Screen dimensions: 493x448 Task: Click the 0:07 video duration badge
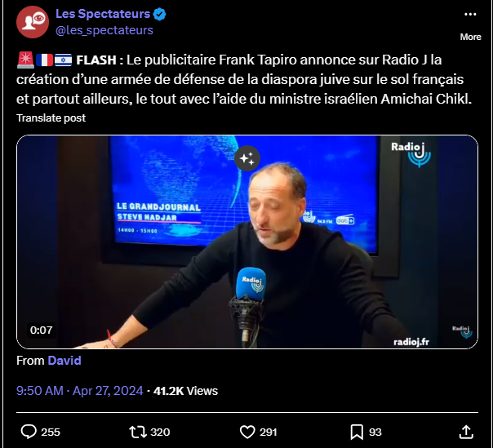41,330
